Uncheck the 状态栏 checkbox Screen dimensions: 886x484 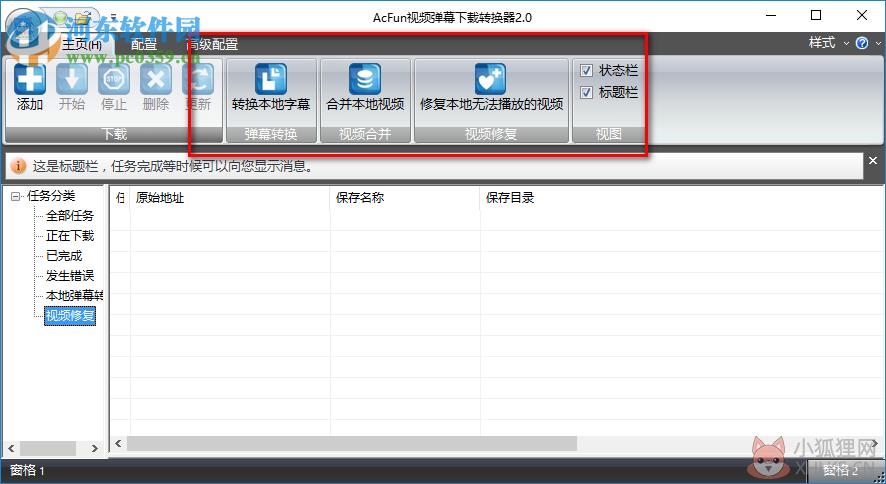coord(587,71)
